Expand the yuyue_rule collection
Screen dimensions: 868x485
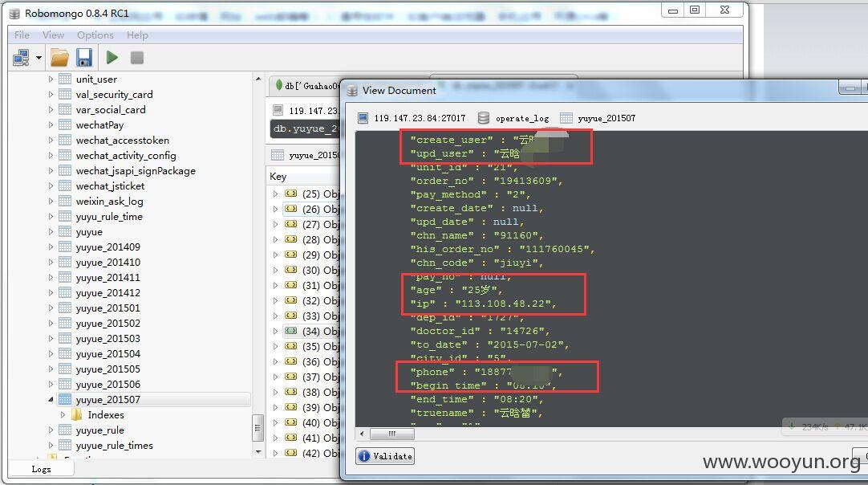coord(51,430)
